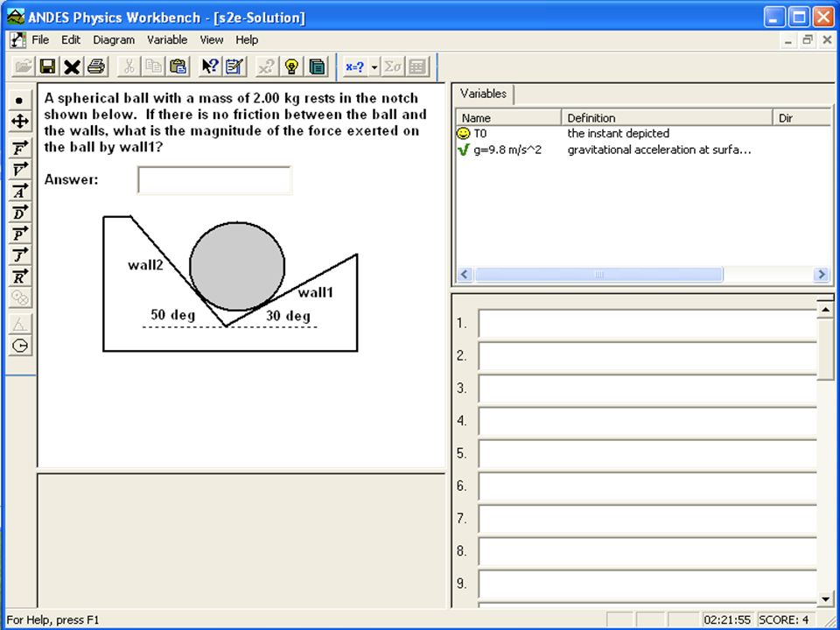Click the calculator grid toolbar icon
Screen dimensions: 840x630
click(x=417, y=67)
